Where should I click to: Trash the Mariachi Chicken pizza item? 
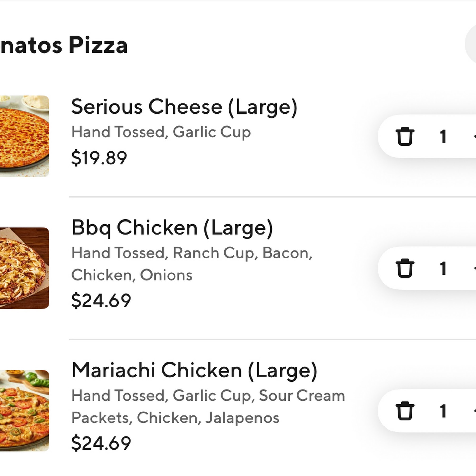pyautogui.click(x=405, y=411)
